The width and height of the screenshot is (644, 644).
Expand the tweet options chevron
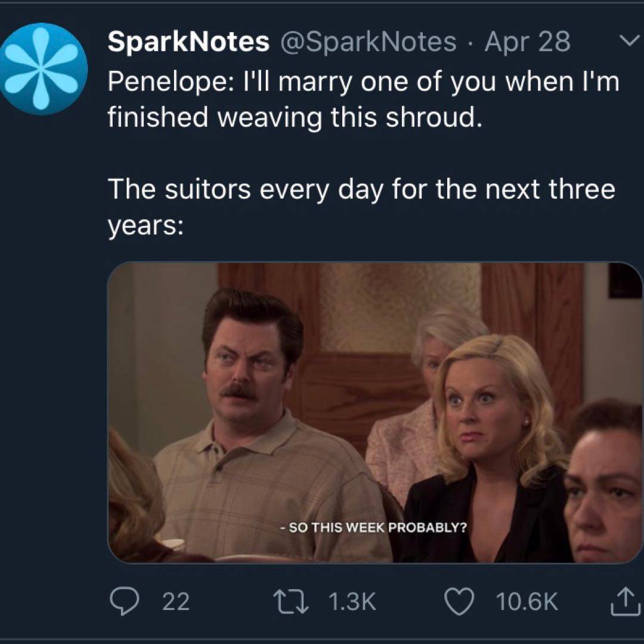627,41
